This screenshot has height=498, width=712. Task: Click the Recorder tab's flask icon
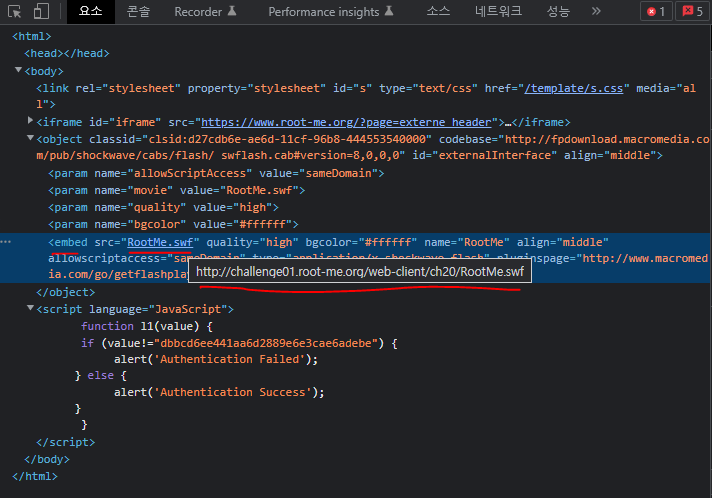[x=232, y=11]
